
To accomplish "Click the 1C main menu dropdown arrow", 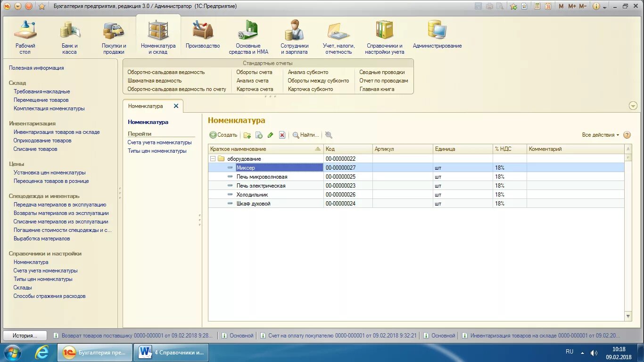I will [x=18, y=6].
